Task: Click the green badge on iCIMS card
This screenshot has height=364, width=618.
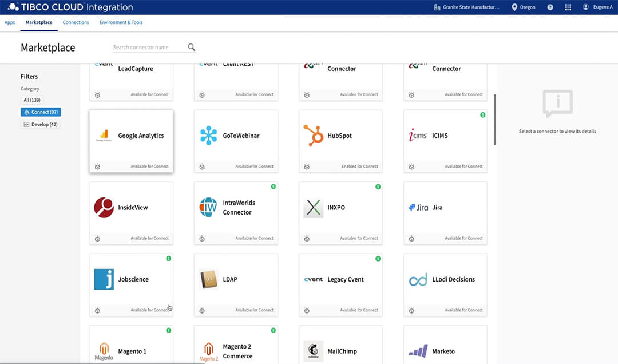Action: (x=483, y=115)
